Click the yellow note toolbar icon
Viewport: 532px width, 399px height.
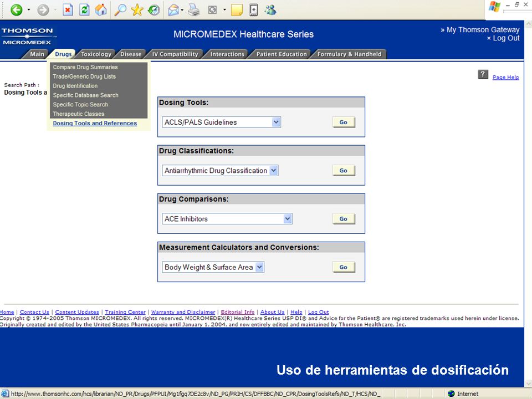[237, 10]
